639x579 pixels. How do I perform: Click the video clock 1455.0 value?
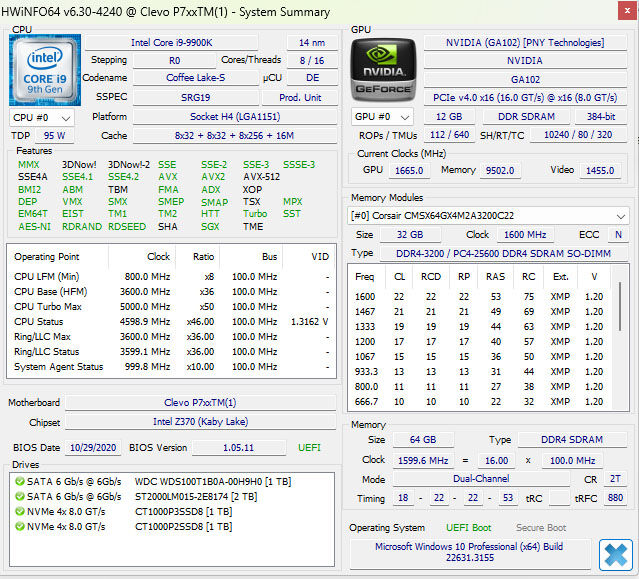(600, 170)
